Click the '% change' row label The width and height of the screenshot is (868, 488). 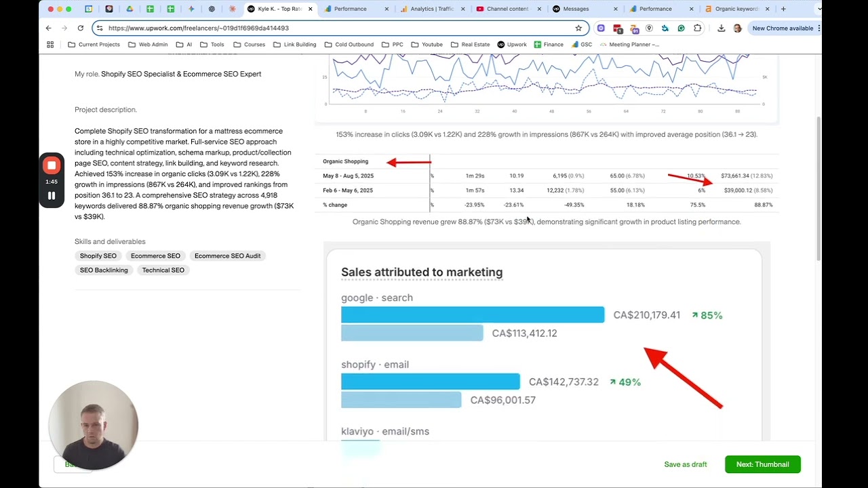pyautogui.click(x=335, y=205)
